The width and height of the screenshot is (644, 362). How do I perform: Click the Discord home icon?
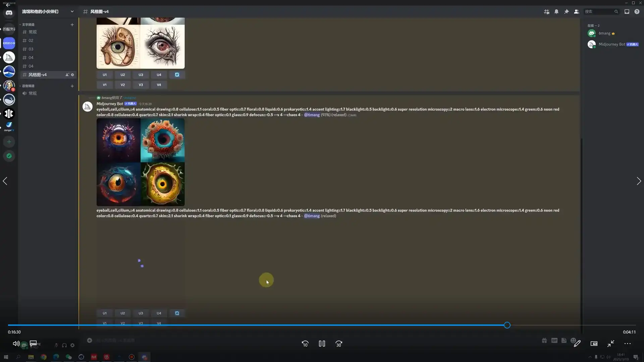coord(9,13)
